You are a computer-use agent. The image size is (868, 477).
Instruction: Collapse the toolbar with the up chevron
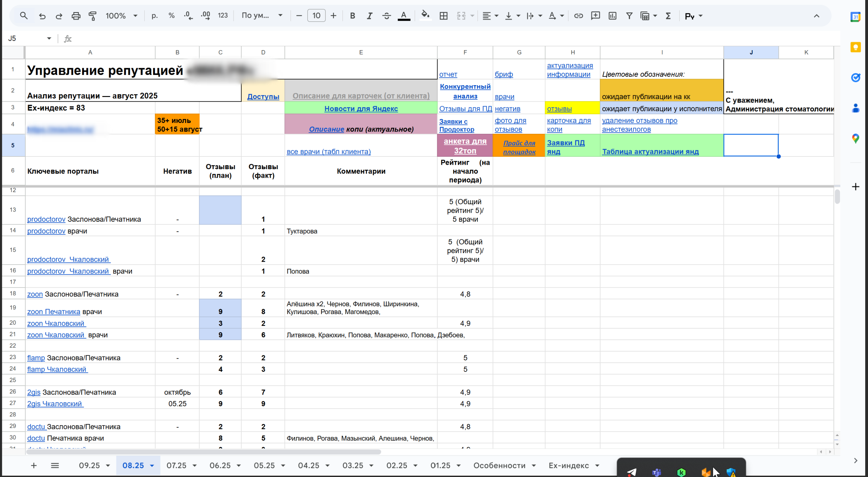816,16
